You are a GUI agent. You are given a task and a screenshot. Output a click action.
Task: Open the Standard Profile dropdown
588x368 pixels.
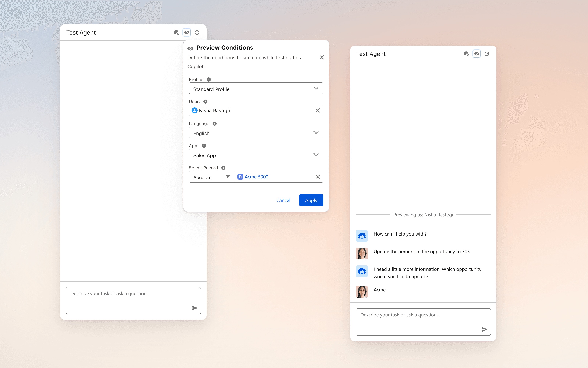(256, 88)
